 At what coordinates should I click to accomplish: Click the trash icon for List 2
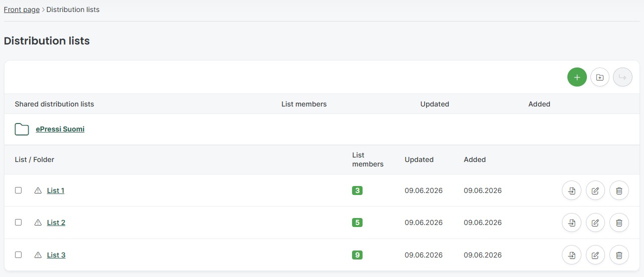[x=619, y=222]
